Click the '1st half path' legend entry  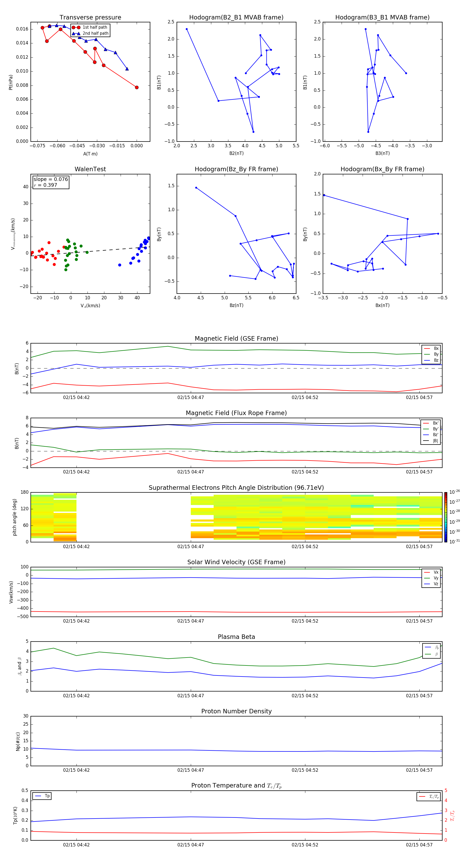coord(90,27)
